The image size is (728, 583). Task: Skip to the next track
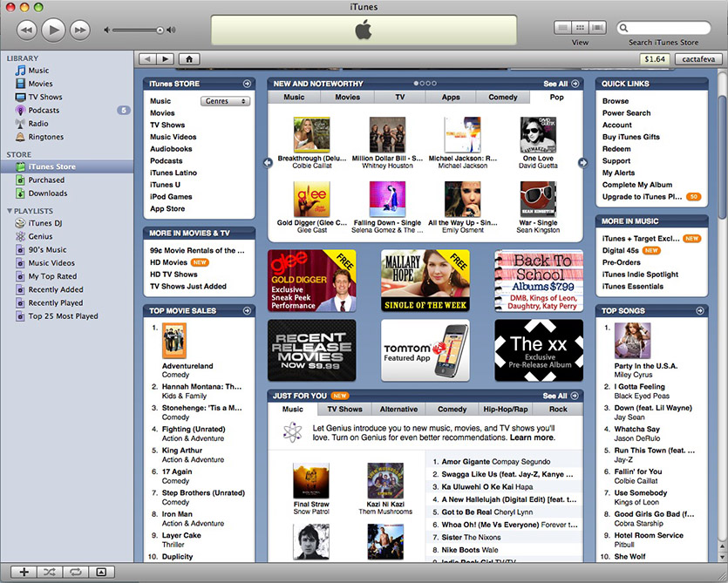[x=79, y=30]
